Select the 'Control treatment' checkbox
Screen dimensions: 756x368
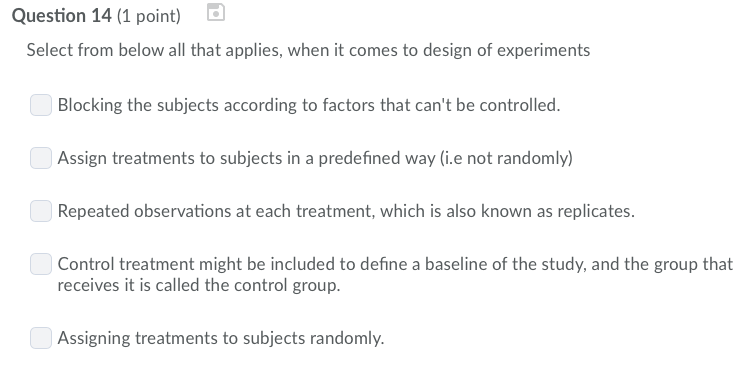[x=41, y=264]
